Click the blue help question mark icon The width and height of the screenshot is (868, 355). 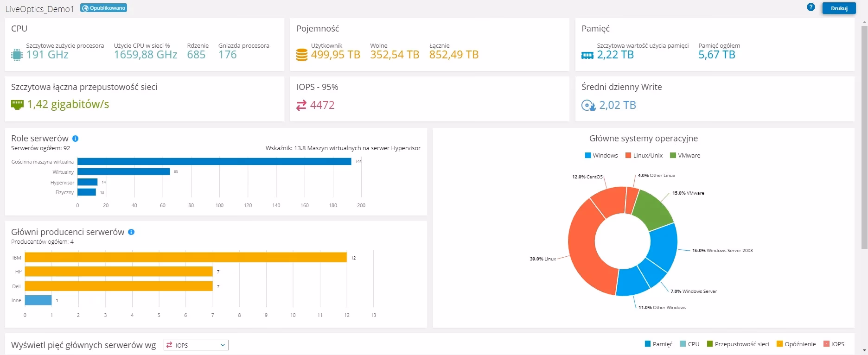pyautogui.click(x=811, y=7)
